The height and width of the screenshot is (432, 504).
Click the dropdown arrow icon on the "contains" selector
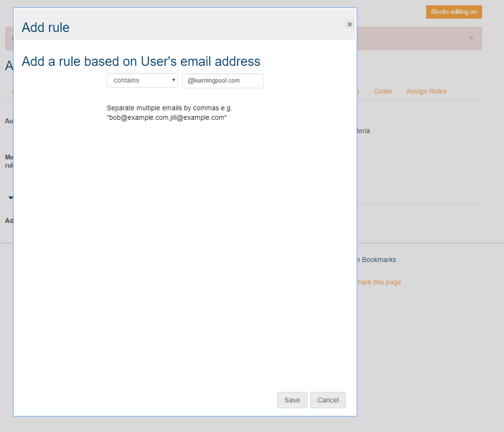pos(174,80)
